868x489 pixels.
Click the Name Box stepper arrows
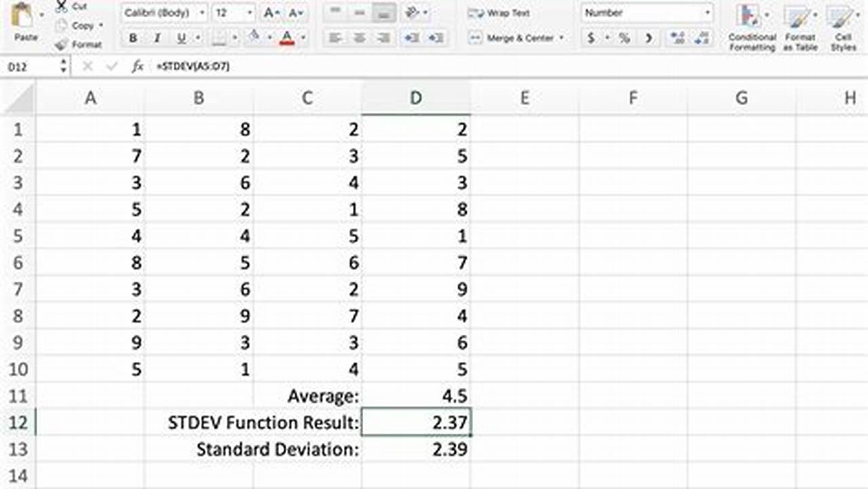(x=64, y=66)
